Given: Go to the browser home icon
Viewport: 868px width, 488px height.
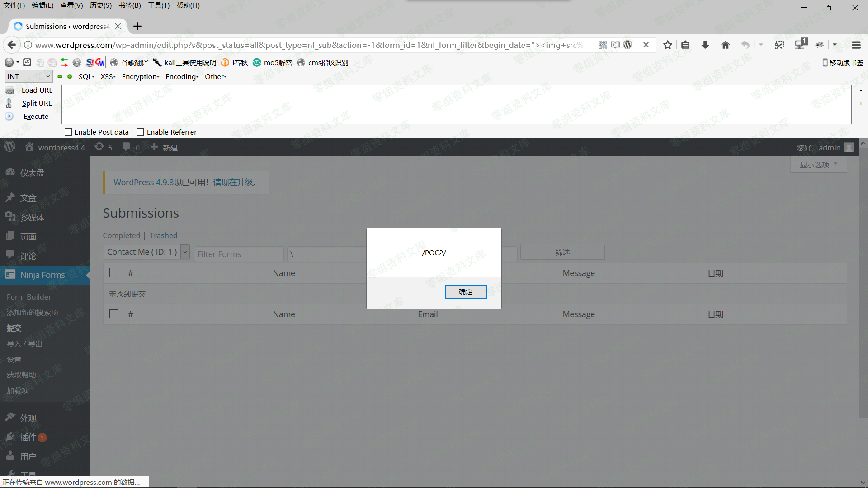Looking at the screenshot, I should (725, 45).
